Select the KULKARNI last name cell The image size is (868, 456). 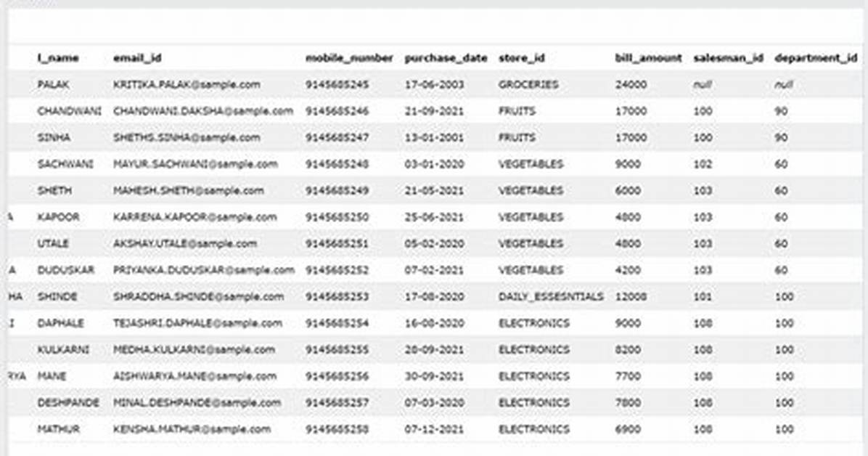(x=63, y=350)
